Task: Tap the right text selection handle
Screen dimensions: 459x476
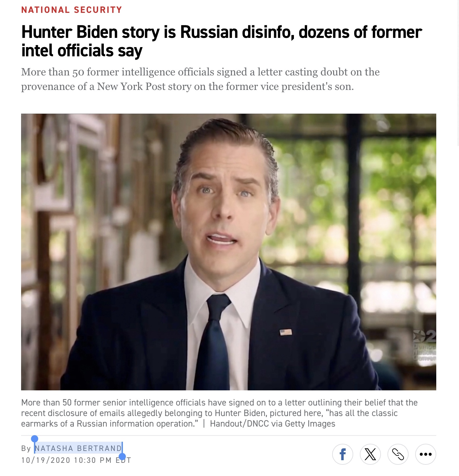Action: click(122, 457)
